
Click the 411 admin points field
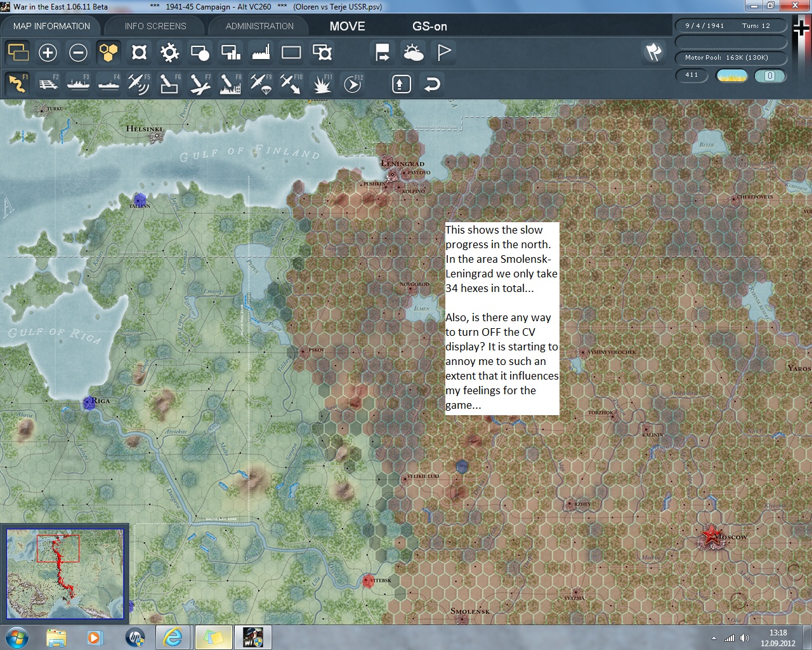[691, 75]
